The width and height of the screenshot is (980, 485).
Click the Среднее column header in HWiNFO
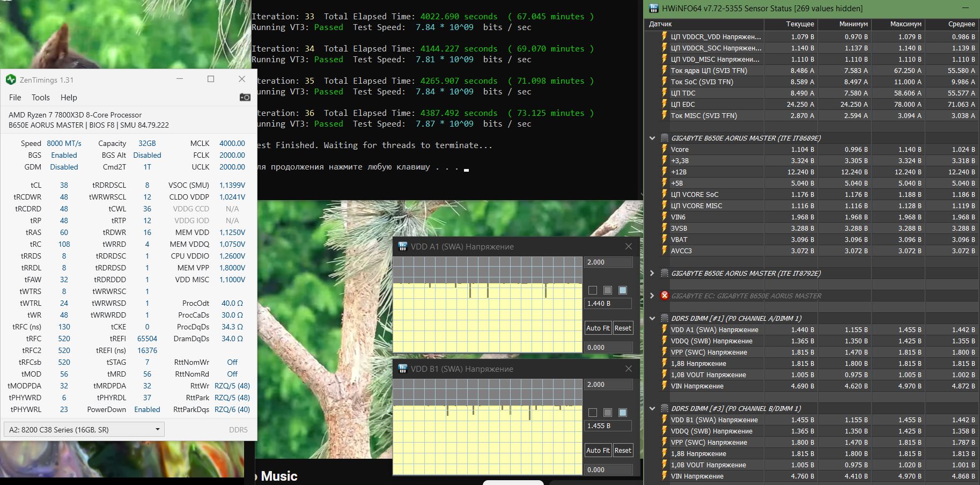(x=952, y=24)
